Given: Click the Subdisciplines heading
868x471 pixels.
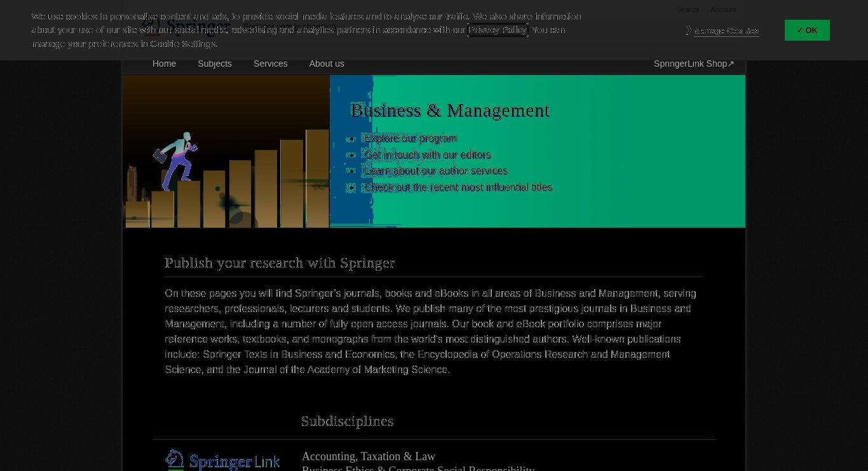Looking at the screenshot, I should (348, 421).
